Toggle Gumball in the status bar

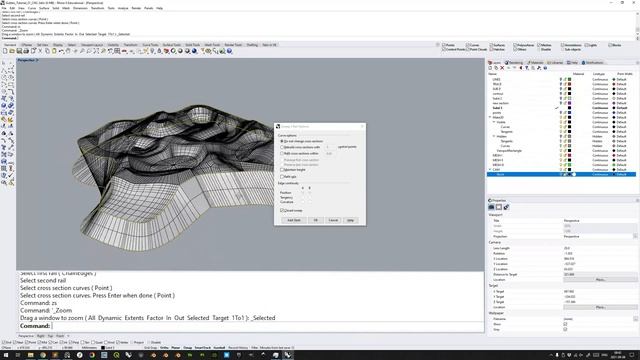coord(219,348)
